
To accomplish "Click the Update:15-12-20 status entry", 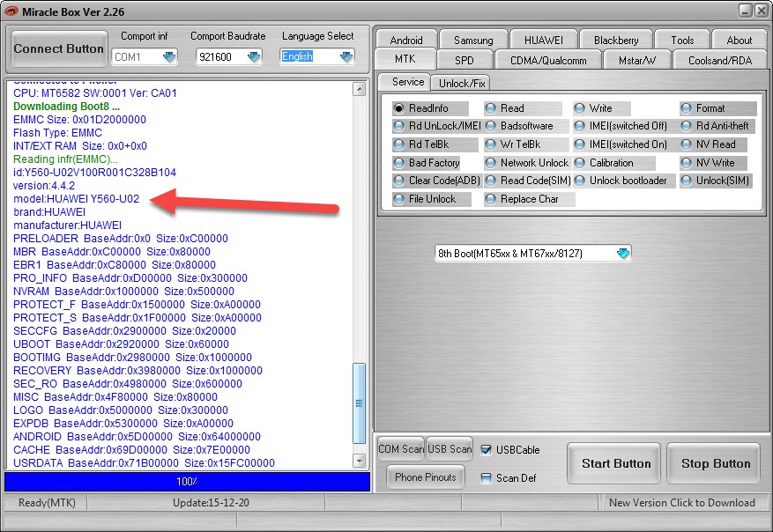I will pyautogui.click(x=211, y=502).
